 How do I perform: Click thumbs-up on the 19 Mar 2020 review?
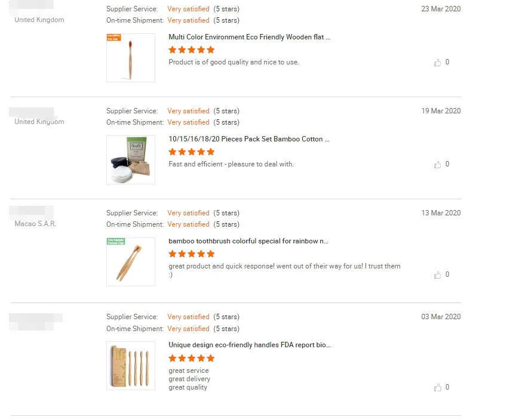click(x=438, y=165)
